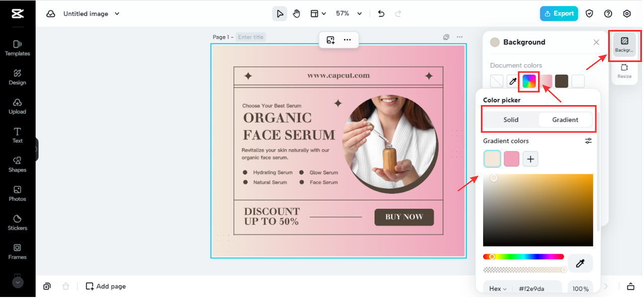Open the Upload panel

pos(18,107)
